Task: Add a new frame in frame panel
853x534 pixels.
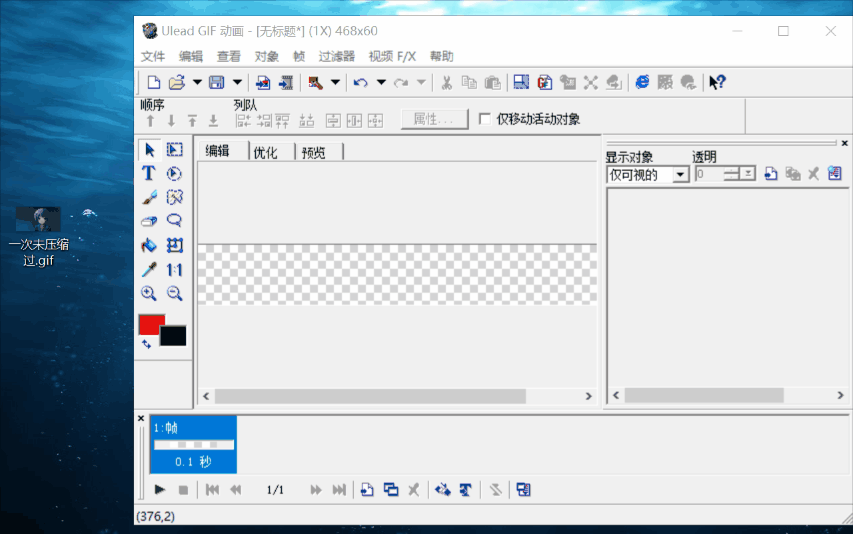Action: (367, 490)
